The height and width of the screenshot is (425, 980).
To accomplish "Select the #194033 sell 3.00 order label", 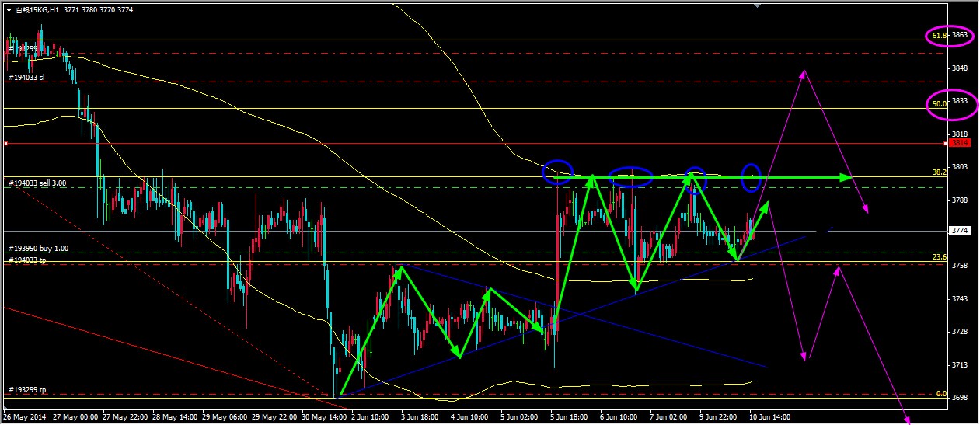I will [x=37, y=183].
